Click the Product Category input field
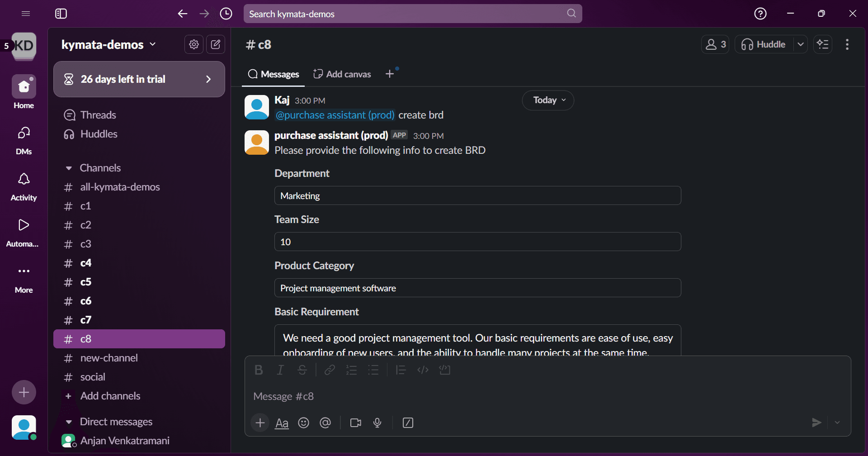Screen dimensions: 868x456 click(477, 288)
